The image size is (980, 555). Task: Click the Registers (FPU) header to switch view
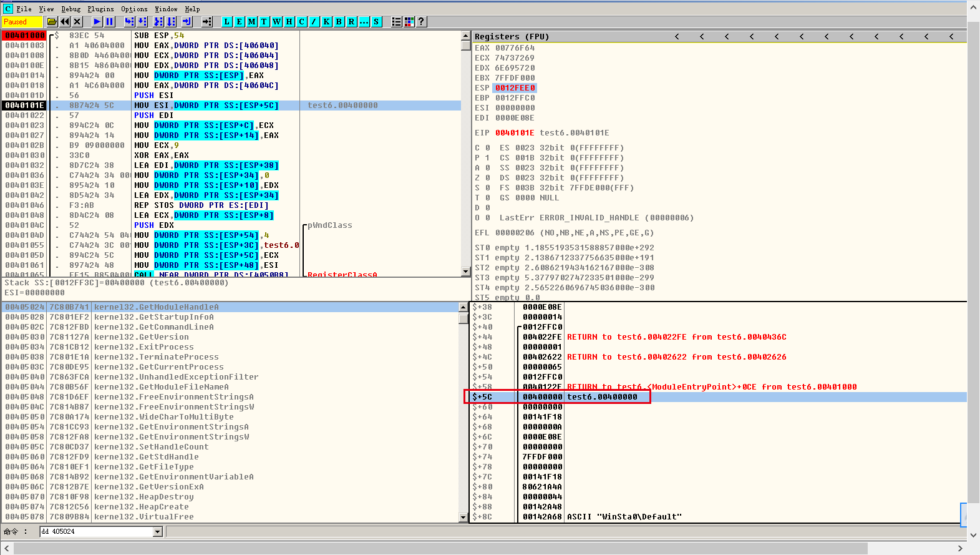pos(512,37)
